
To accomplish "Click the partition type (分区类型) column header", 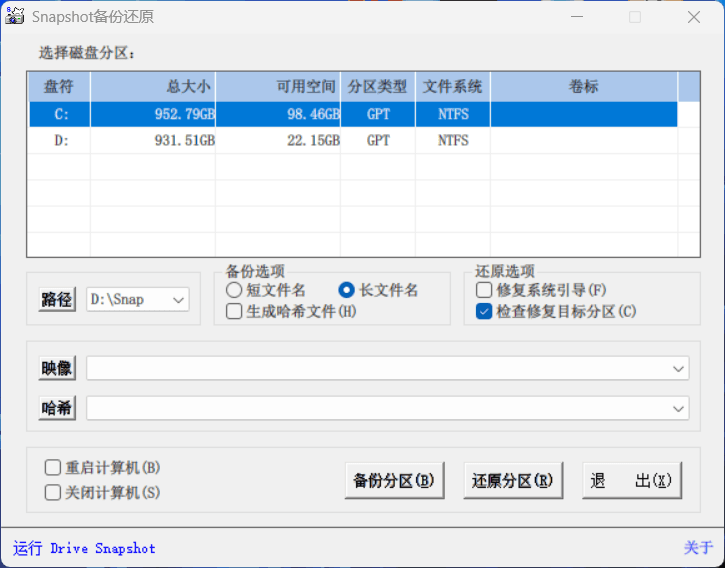I will [378, 86].
